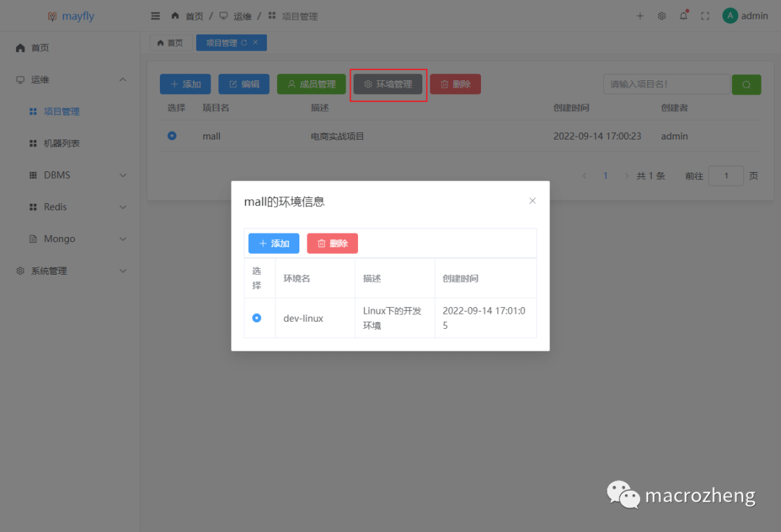
Task: Open 机器列表 in the sidebar
Action: point(61,143)
